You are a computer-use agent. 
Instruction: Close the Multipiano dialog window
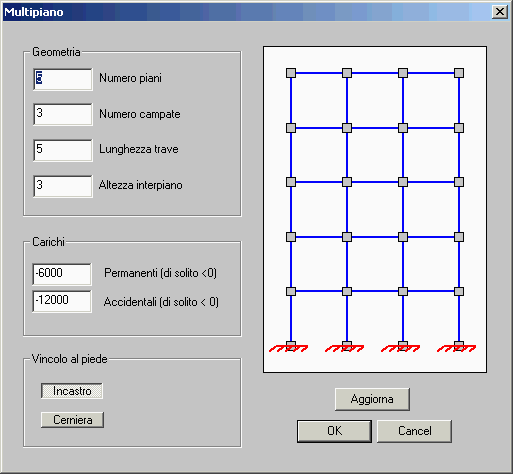coord(500,12)
